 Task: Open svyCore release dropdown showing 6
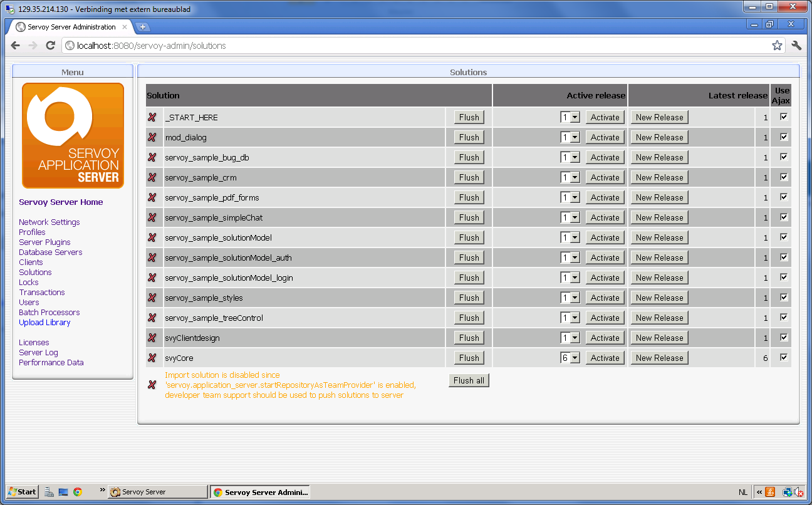[x=570, y=358]
